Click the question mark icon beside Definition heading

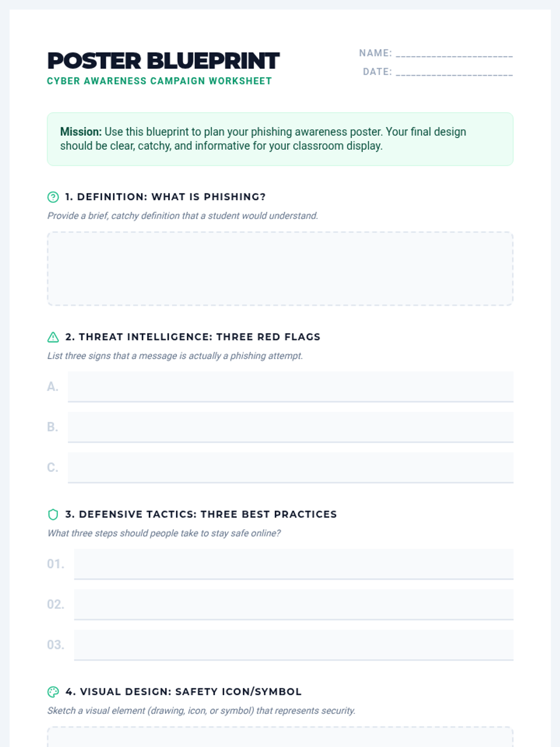tap(53, 197)
